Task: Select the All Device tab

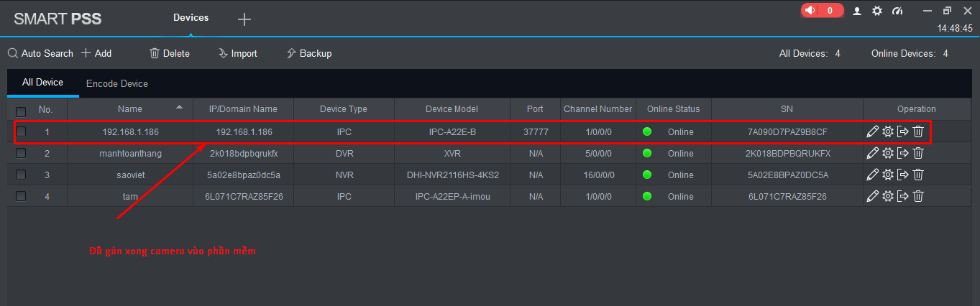Action: coord(42,83)
